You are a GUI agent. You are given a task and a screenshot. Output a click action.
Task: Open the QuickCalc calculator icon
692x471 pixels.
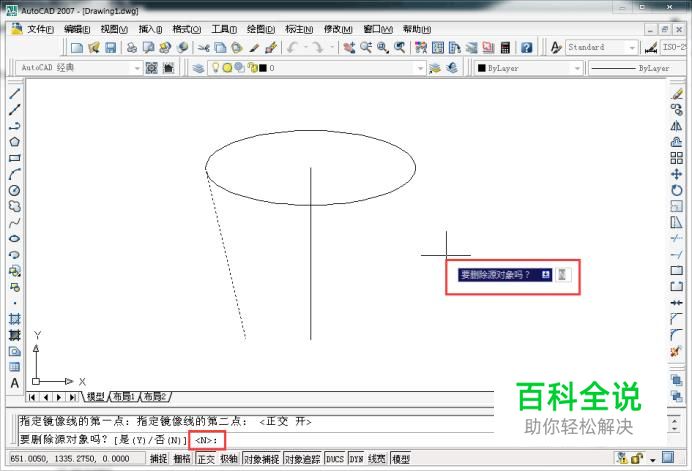point(505,47)
